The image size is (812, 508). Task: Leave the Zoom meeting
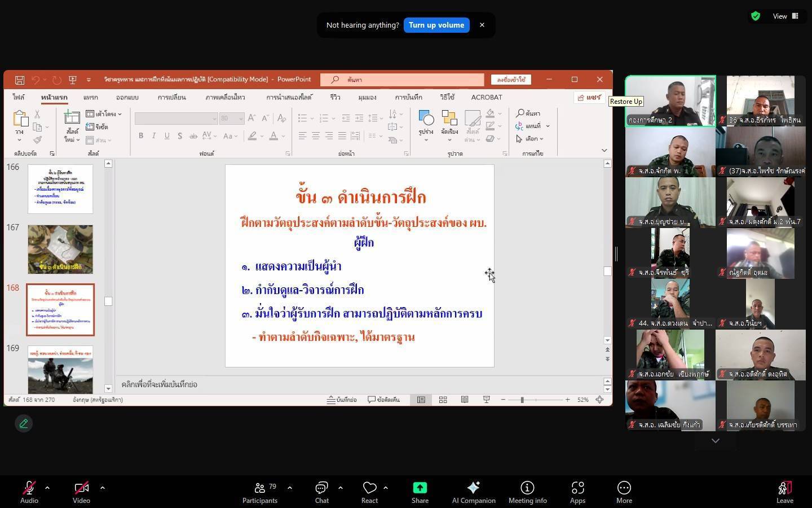point(784,491)
